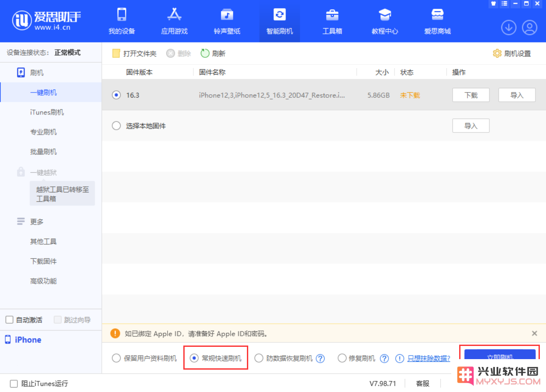Open 刷机设置 flash settings gear

[x=512, y=53]
